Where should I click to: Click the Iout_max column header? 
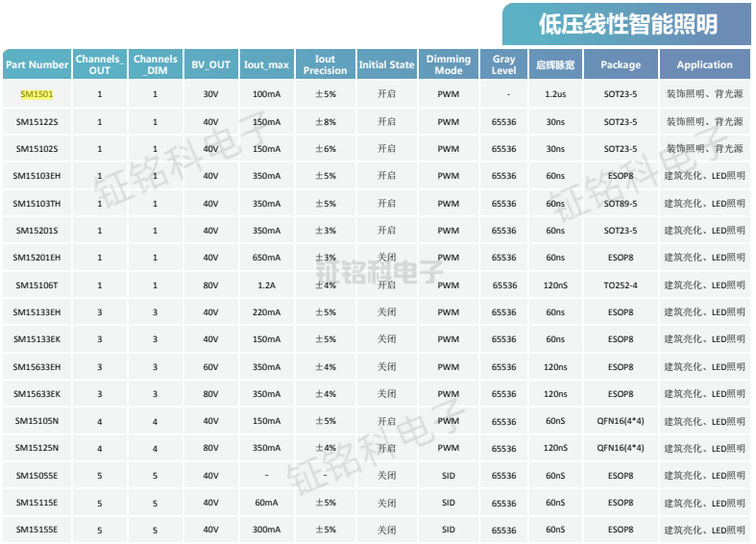(266, 64)
